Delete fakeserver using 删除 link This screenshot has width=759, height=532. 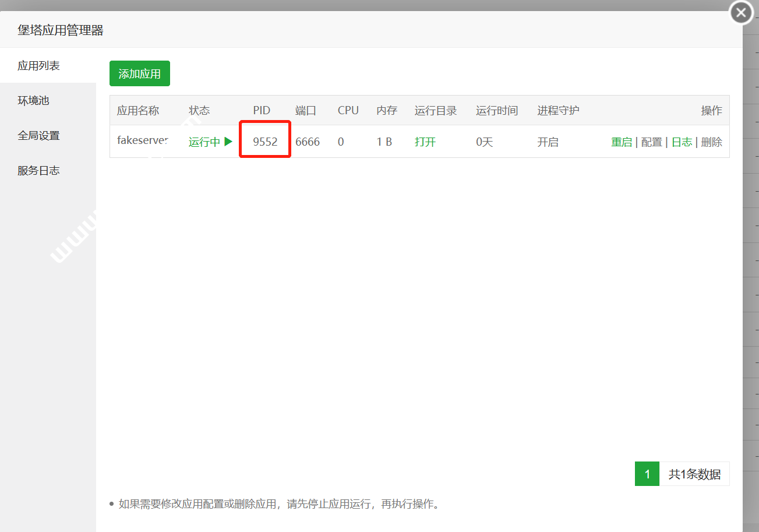coord(711,142)
